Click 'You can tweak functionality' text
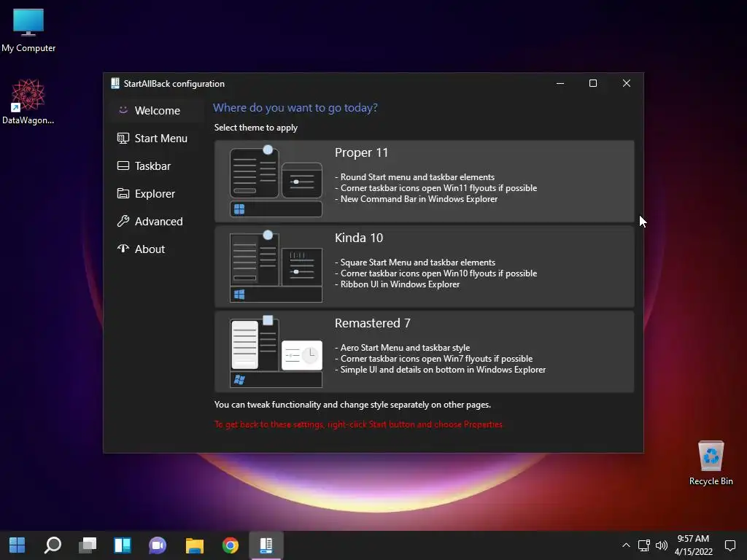This screenshot has width=747, height=560. (x=352, y=405)
